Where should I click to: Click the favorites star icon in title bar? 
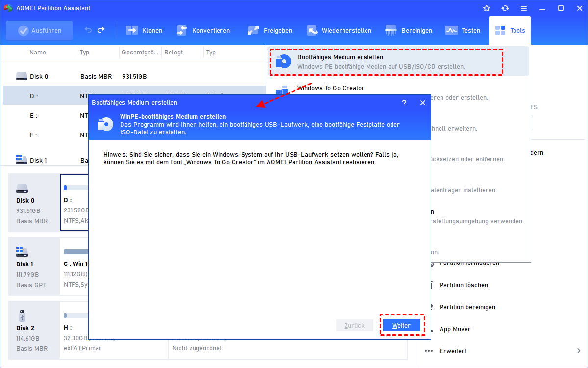[x=487, y=8]
